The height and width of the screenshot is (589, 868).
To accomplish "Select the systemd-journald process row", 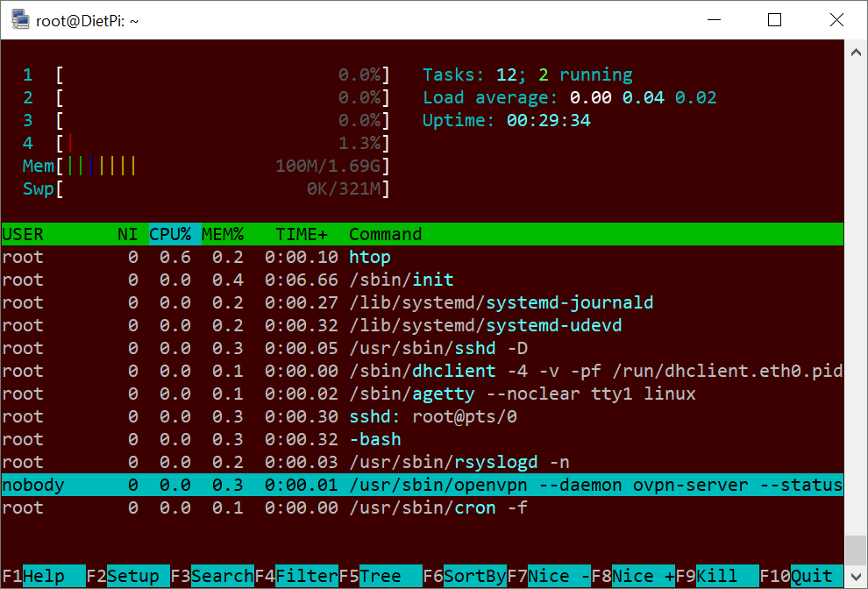I will point(423,302).
